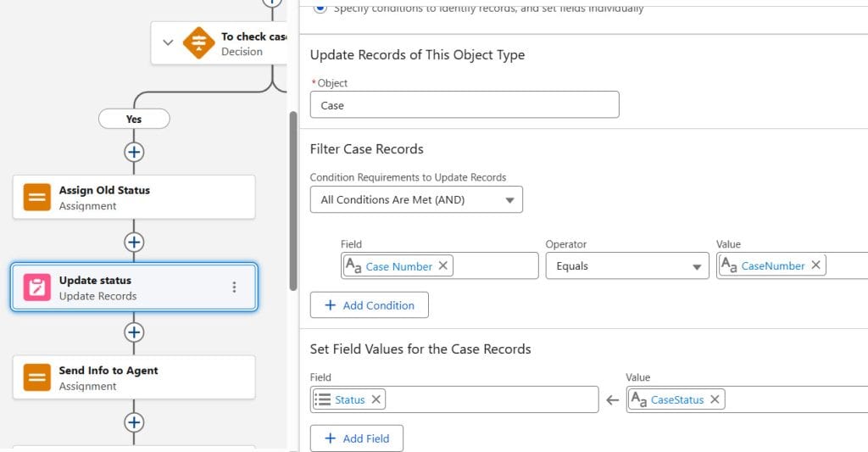
Task: Click the pink Update status records icon
Action: (x=37, y=287)
